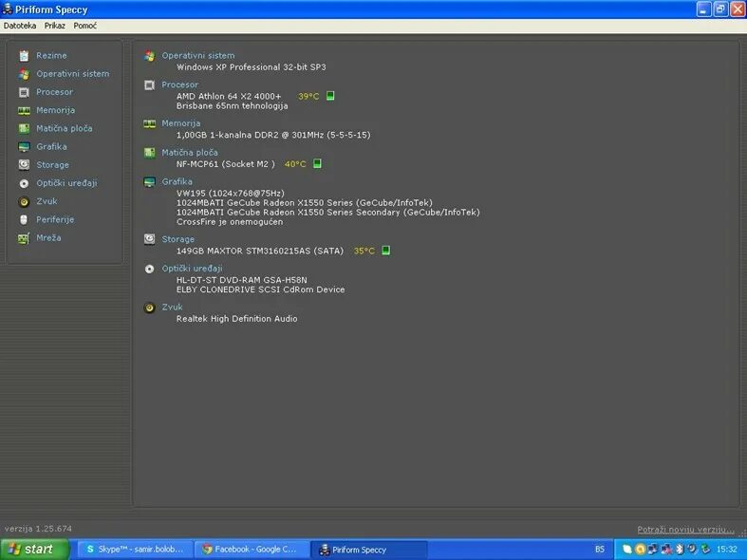Click the chip icon beside the Procesor heading
This screenshot has width=747, height=560.
coord(150,85)
